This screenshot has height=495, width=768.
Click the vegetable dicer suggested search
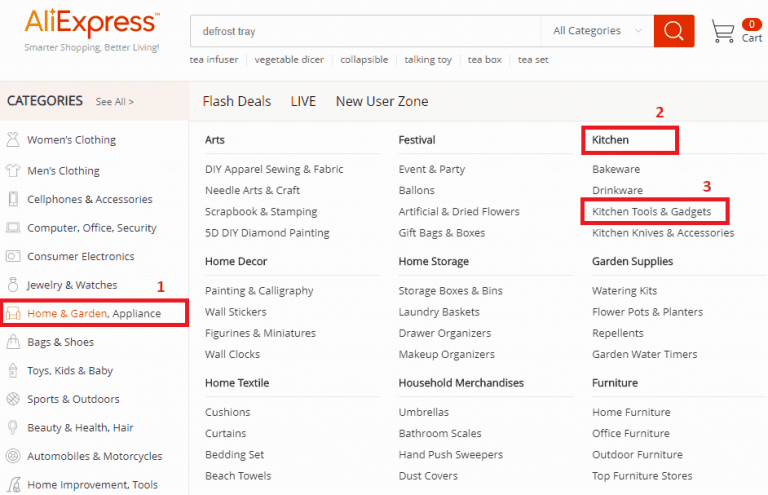point(289,60)
